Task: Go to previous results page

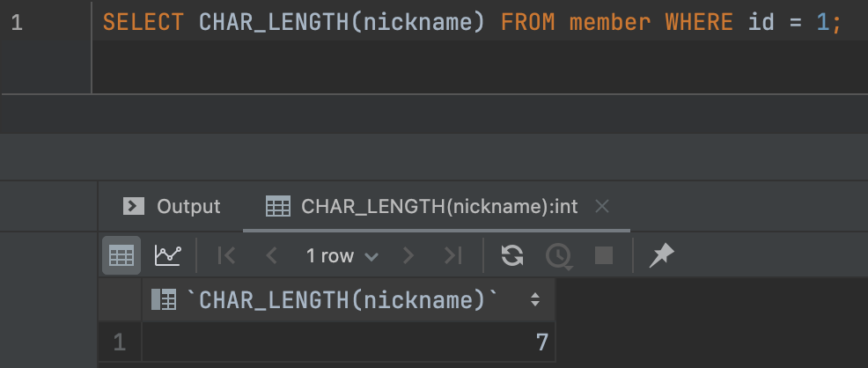Action: pos(271,255)
